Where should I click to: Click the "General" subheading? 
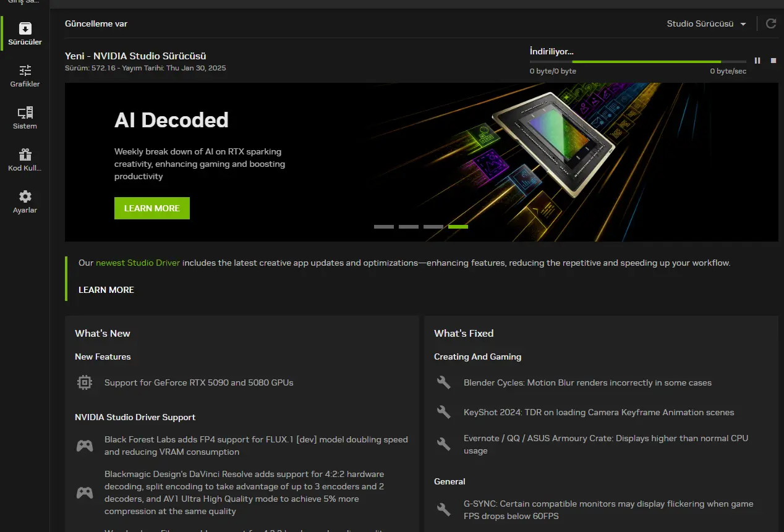click(x=450, y=481)
